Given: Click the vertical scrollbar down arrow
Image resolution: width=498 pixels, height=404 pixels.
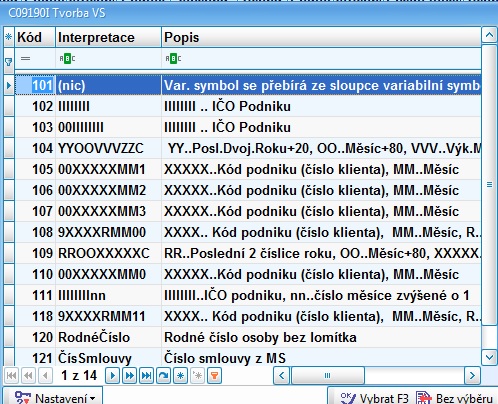Looking at the screenshot, I should tap(489, 357).
